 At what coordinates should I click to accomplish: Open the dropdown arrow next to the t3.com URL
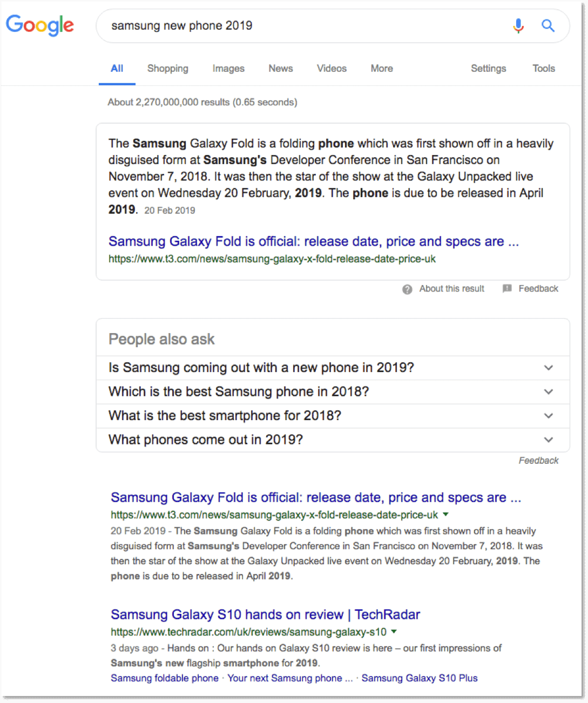click(x=445, y=515)
